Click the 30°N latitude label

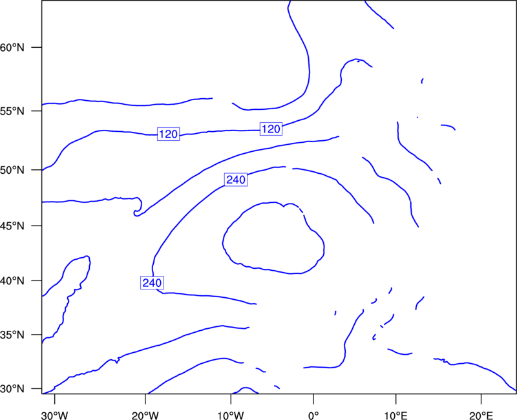12,389
